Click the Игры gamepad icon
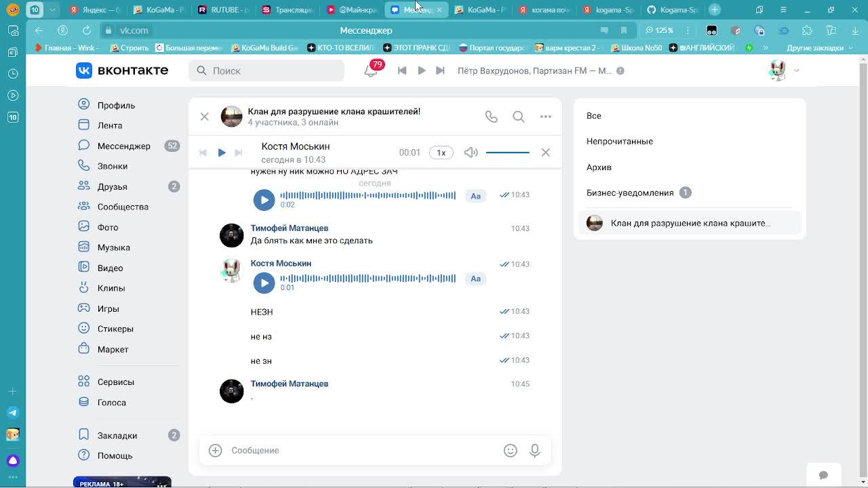This screenshot has height=488, width=868. point(84,308)
